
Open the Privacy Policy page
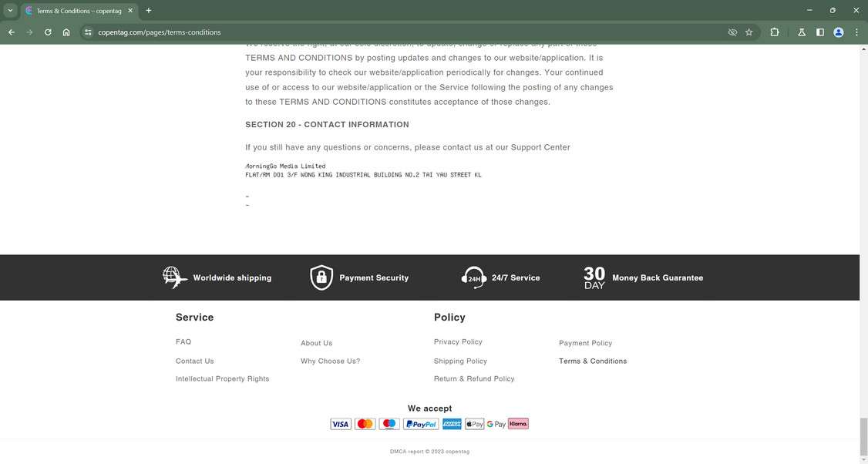coord(458,341)
